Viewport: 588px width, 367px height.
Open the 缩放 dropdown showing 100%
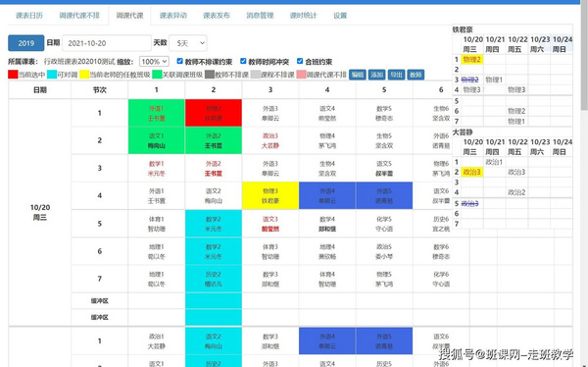tap(154, 62)
